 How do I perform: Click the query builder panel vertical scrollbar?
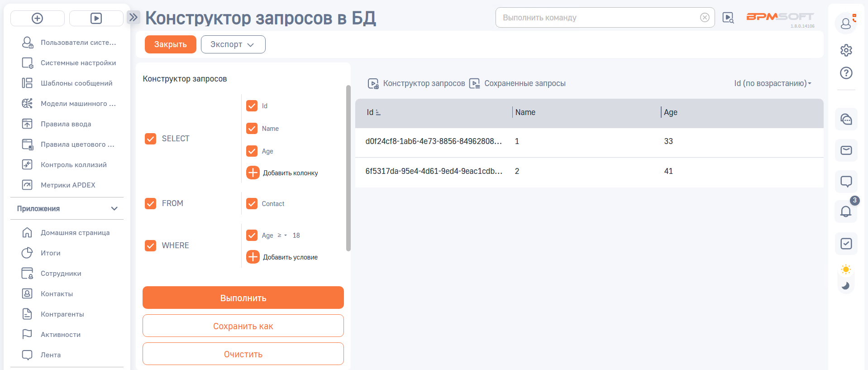coord(348,168)
